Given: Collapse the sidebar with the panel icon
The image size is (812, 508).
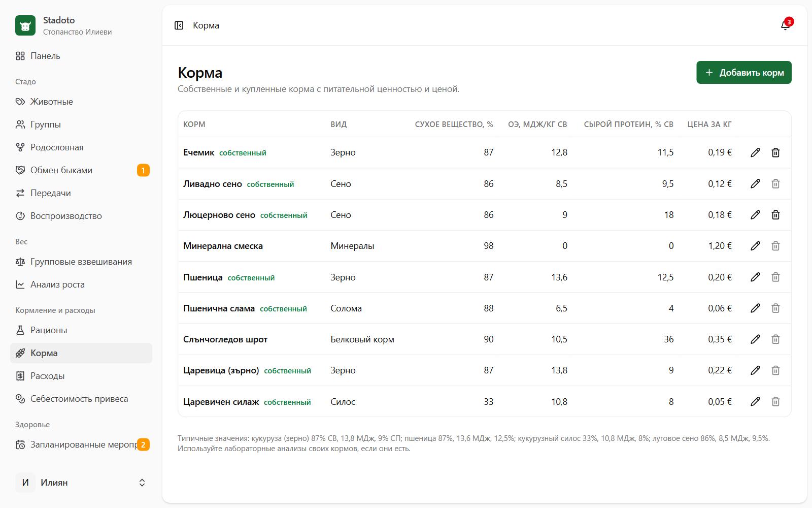Looking at the screenshot, I should coord(179,25).
